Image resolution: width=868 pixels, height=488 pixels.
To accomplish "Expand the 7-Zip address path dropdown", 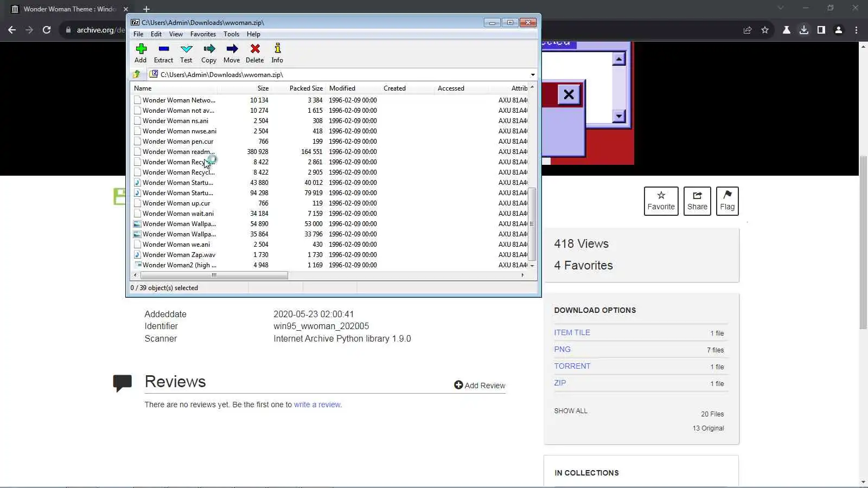I will coord(533,75).
